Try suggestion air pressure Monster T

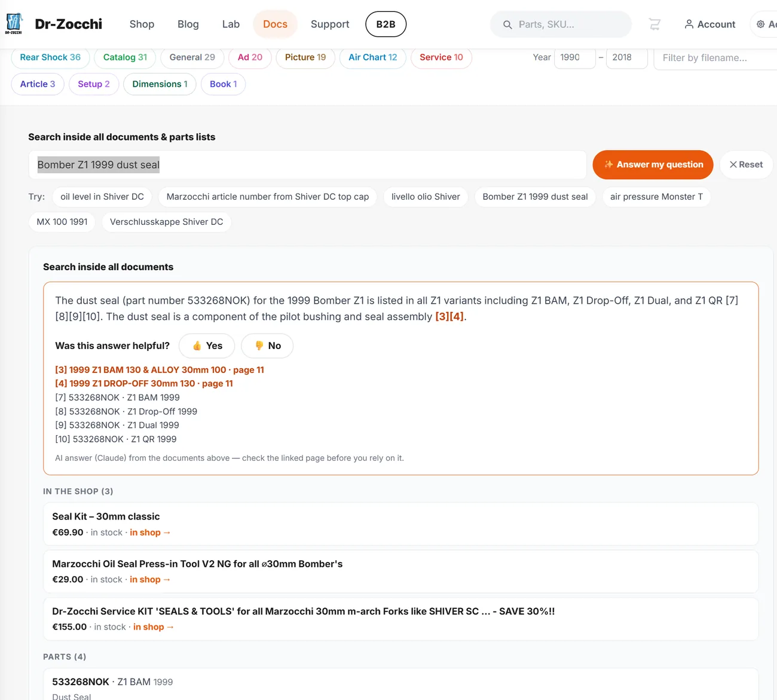[x=656, y=197]
